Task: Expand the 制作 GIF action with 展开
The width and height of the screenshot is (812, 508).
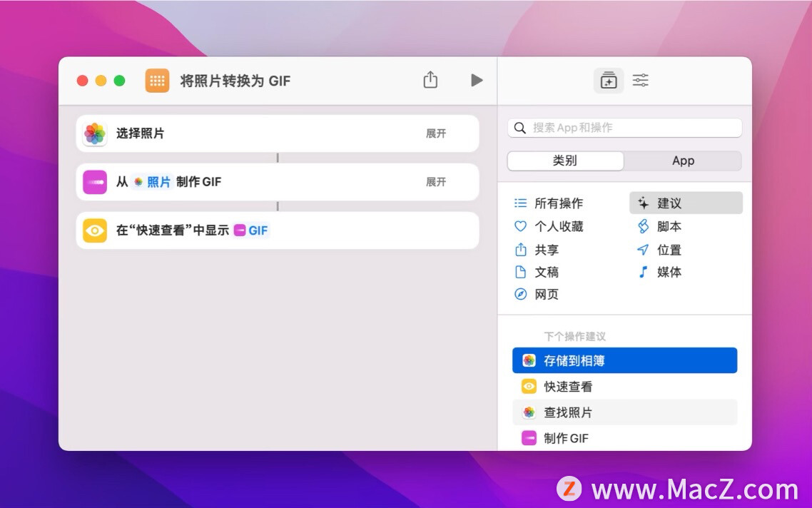Action: click(436, 182)
